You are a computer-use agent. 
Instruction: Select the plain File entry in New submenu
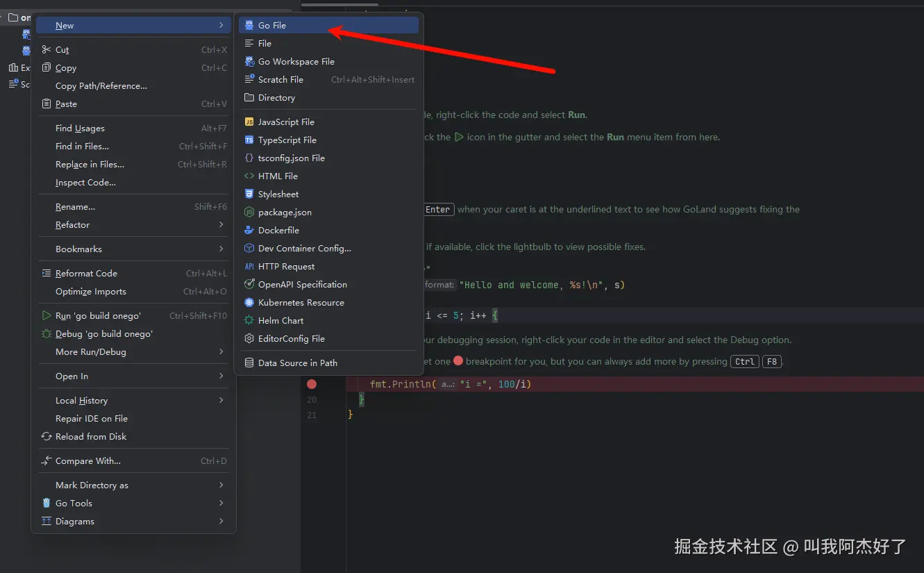(329, 43)
